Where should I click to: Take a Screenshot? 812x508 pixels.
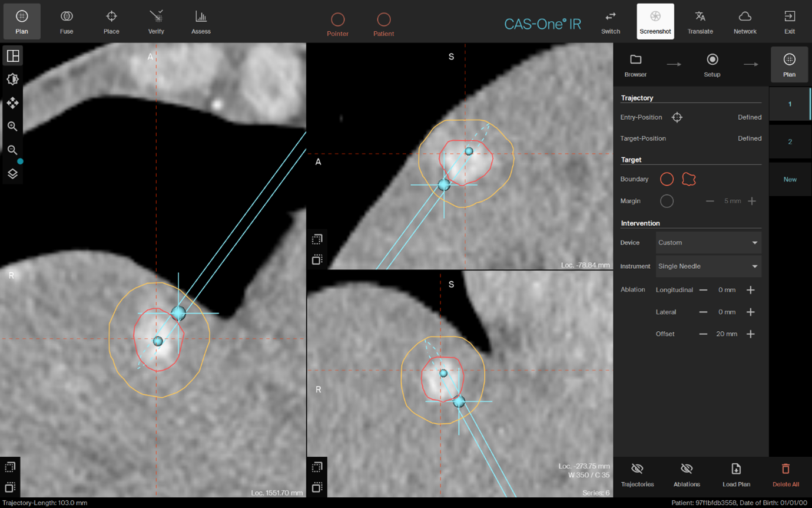pyautogui.click(x=655, y=21)
